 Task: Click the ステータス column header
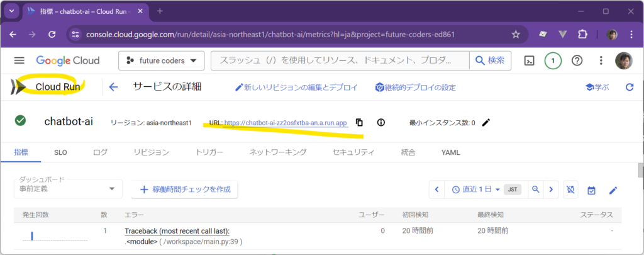pyautogui.click(x=596, y=215)
